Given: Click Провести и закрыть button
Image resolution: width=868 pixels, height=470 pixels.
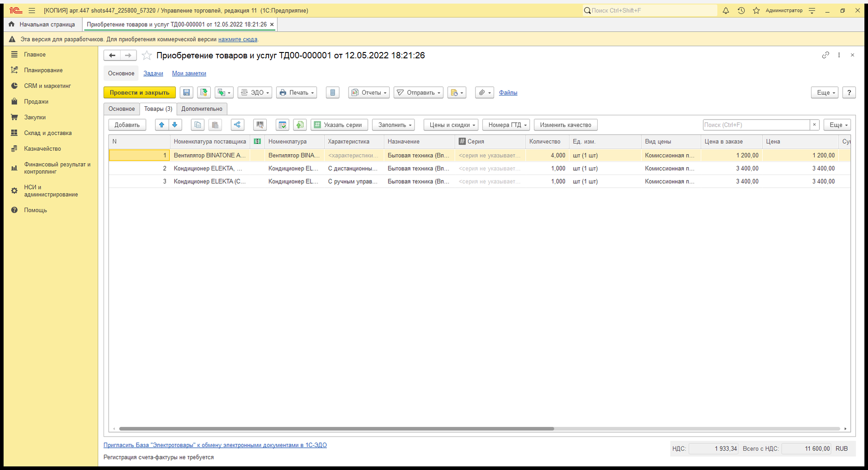Looking at the screenshot, I should (140, 93).
